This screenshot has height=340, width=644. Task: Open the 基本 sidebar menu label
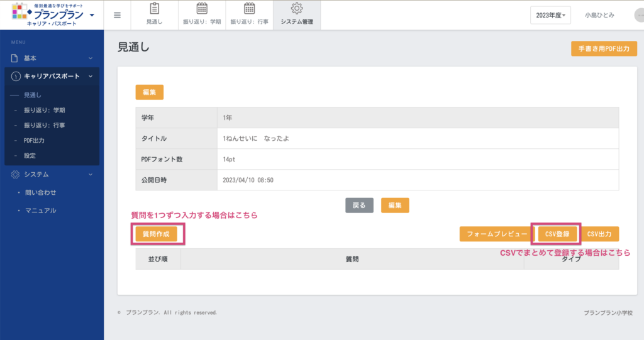tap(30, 58)
